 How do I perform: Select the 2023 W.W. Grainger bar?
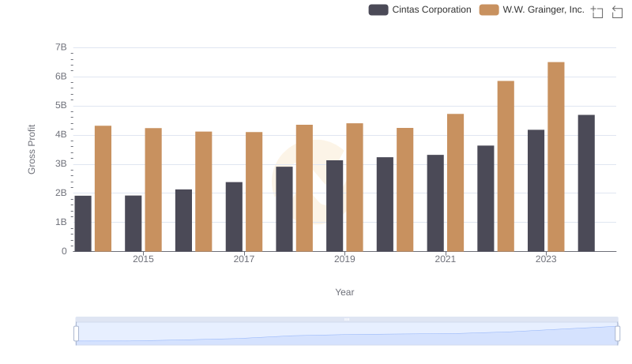click(x=556, y=156)
